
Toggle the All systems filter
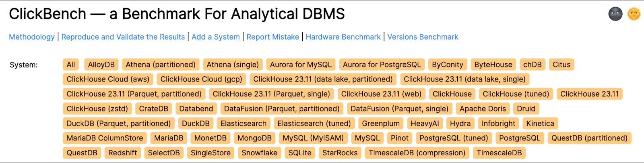coord(71,65)
